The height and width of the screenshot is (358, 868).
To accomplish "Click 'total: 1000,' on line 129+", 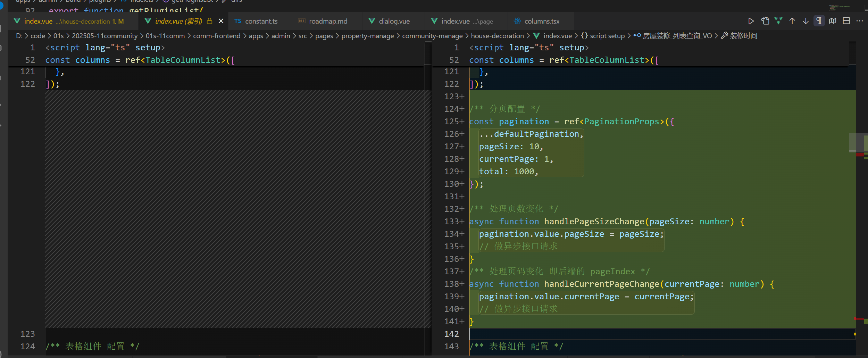I will click(509, 171).
